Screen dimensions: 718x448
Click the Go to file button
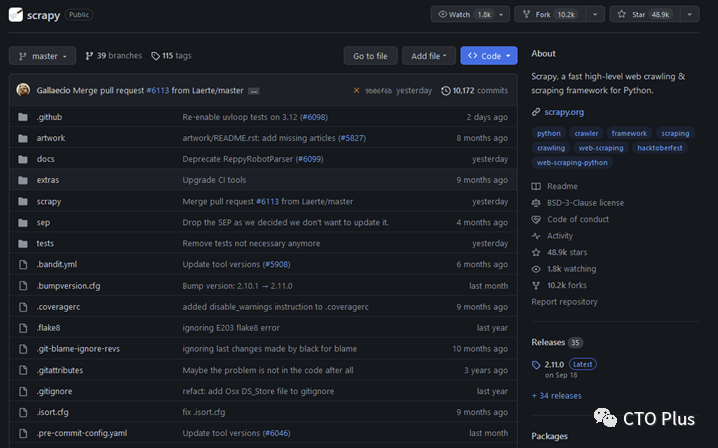click(x=370, y=56)
